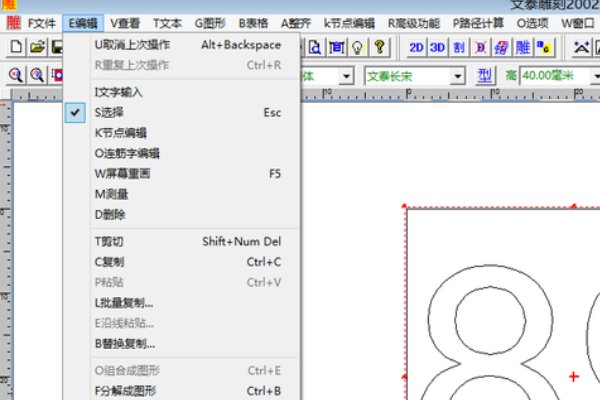600x400 pixels.
Task: Click the 文泰长宋 font name field
Action: coord(407,76)
